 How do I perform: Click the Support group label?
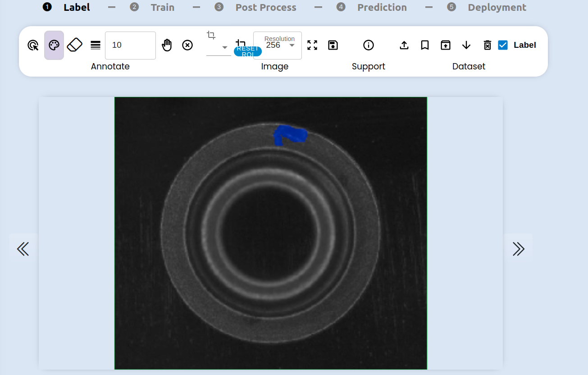[369, 67]
